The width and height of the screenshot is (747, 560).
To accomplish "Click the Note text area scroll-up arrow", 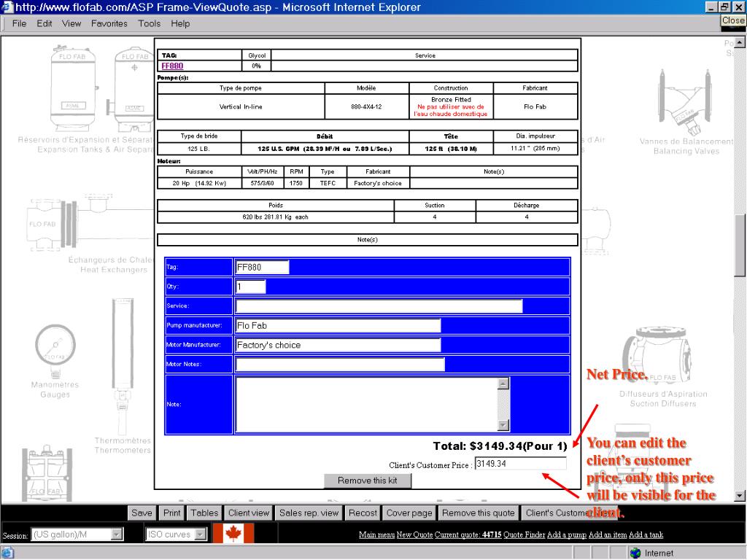I will click(503, 384).
